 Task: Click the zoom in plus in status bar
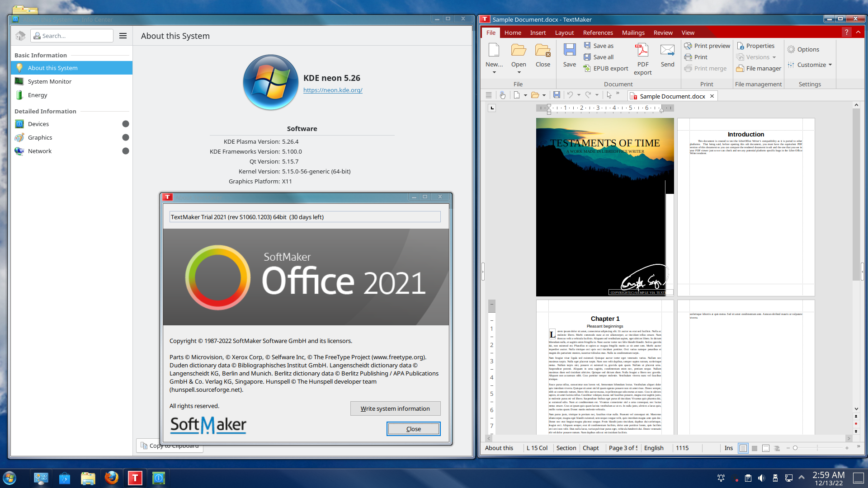coord(847,448)
